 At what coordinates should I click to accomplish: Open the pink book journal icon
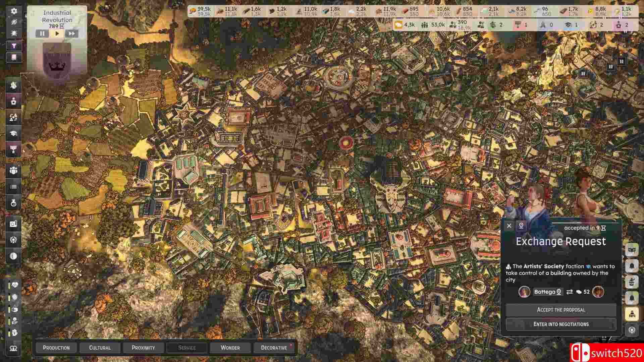(x=14, y=57)
